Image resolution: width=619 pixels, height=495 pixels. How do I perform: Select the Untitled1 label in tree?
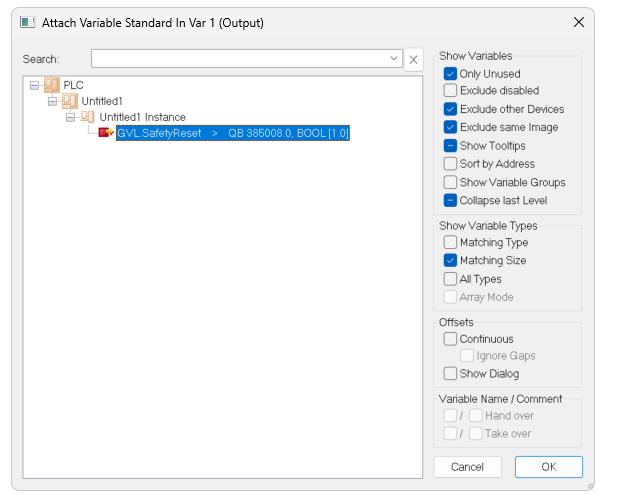[x=102, y=101]
